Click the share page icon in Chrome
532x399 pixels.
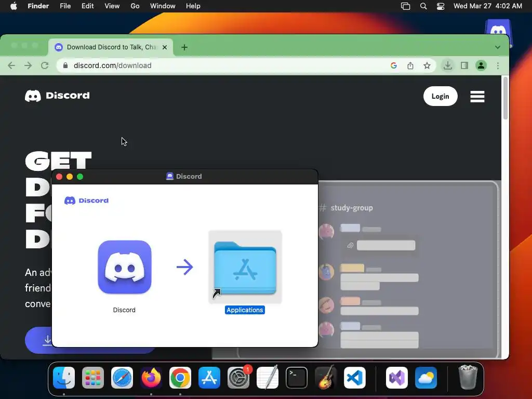pos(410,65)
